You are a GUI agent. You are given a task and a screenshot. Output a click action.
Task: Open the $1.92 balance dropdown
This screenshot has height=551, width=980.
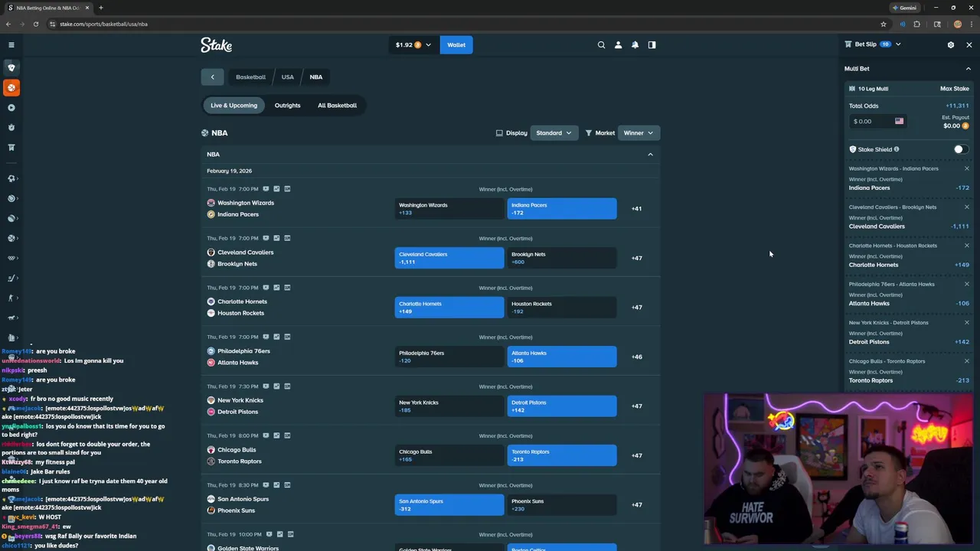point(413,45)
